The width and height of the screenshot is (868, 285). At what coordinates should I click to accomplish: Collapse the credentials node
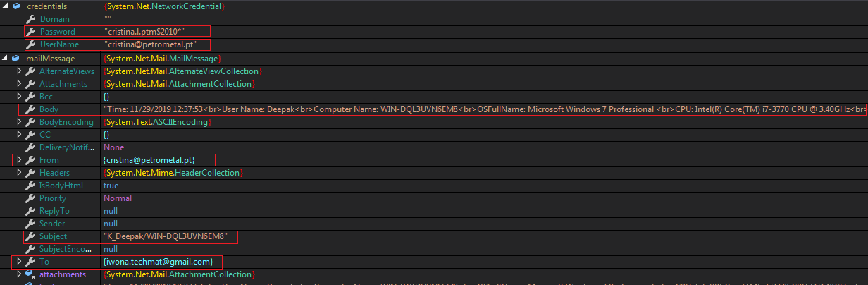pyautogui.click(x=6, y=6)
